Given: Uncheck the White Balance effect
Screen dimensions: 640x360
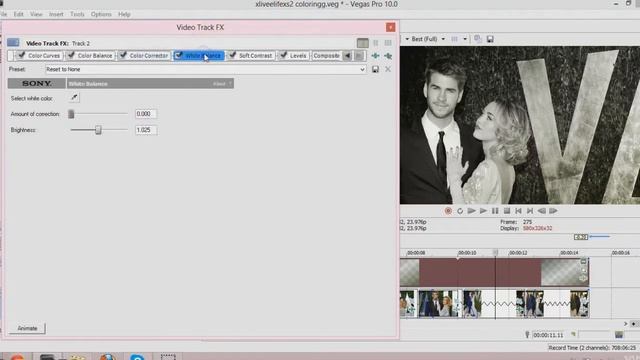Looking at the screenshot, I should 178,55.
